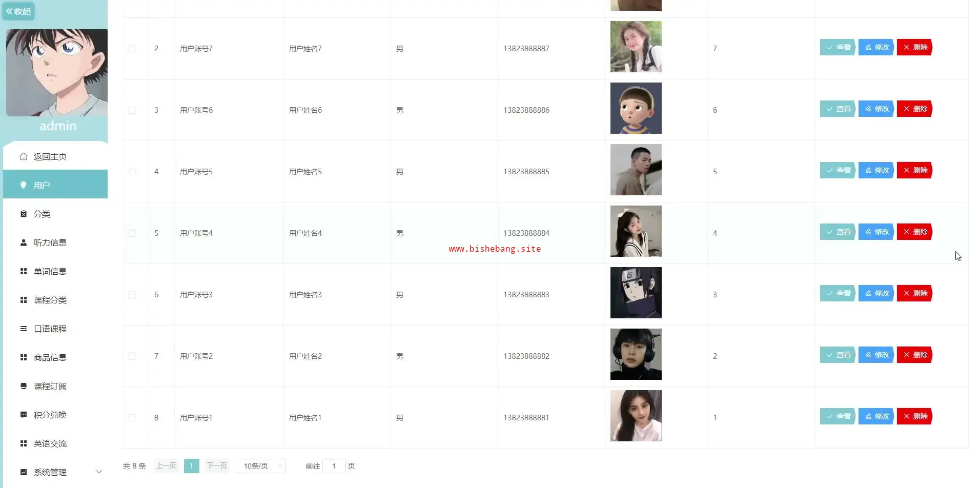Click the person icon beside 听力信息
Image resolution: width=980 pixels, height=488 pixels.
tap(24, 242)
